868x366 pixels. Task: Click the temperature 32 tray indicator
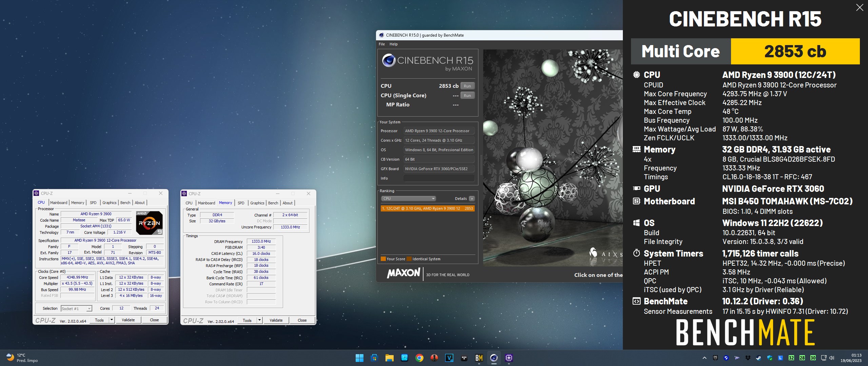click(791, 358)
